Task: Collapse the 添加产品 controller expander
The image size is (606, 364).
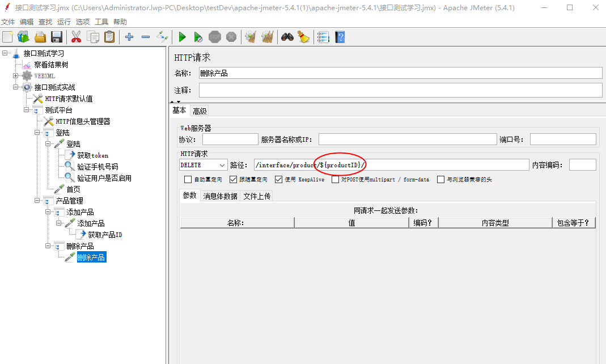Action: (x=48, y=211)
